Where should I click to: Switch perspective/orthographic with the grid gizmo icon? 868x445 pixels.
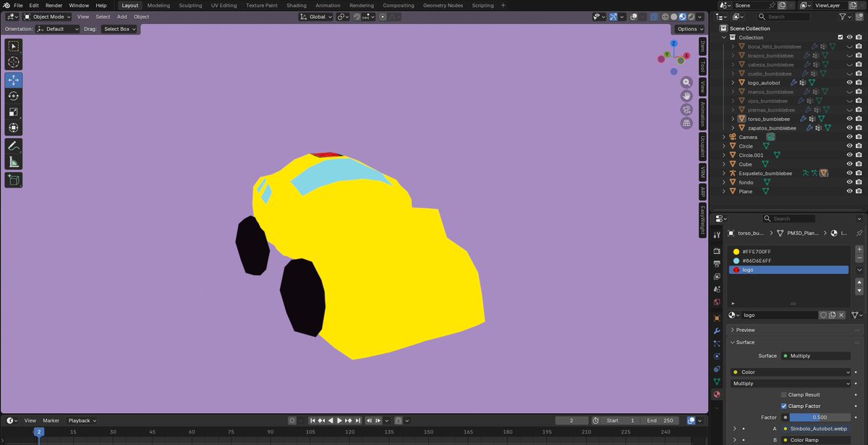coord(686,123)
